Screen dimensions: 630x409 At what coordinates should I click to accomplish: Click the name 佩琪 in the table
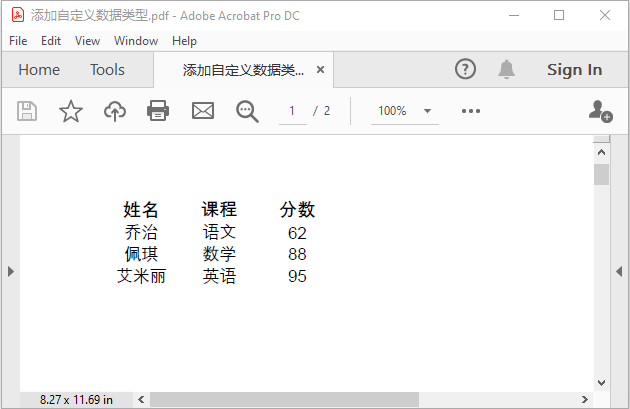coord(141,254)
